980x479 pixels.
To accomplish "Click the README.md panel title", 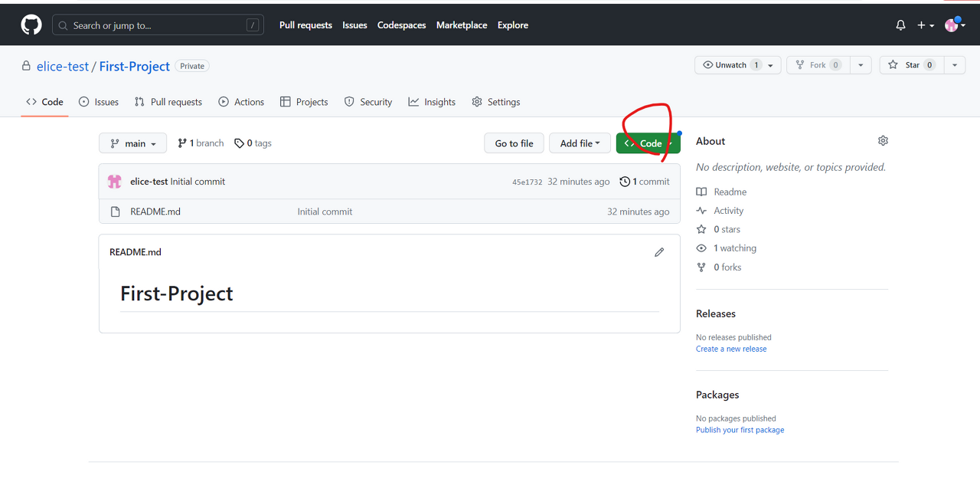I will 136,252.
